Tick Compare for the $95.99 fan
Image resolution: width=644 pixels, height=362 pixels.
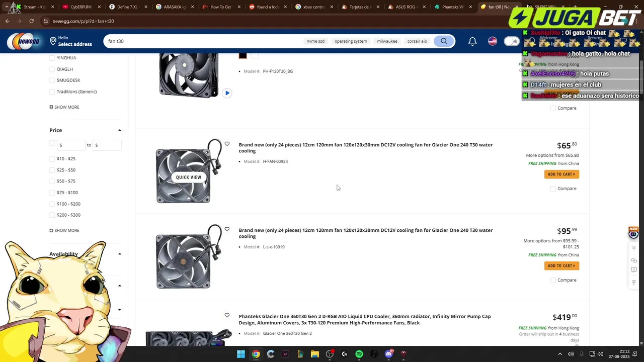click(553, 280)
